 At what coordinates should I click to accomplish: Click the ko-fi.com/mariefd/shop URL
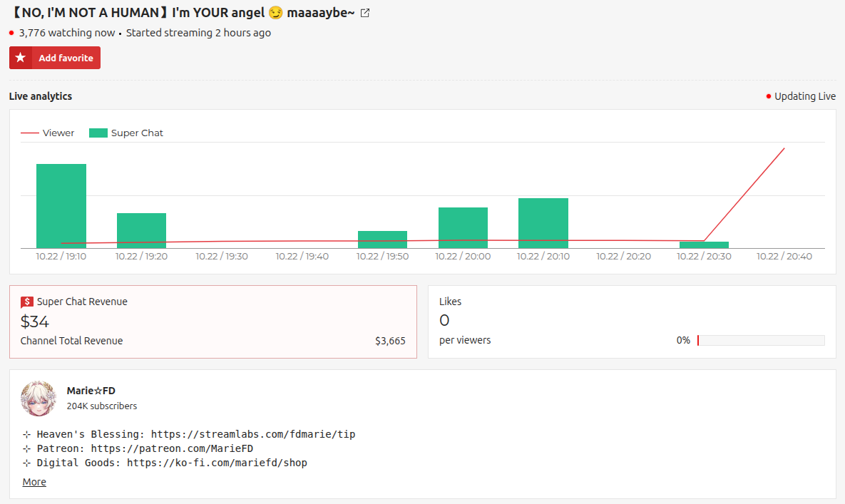(217, 463)
